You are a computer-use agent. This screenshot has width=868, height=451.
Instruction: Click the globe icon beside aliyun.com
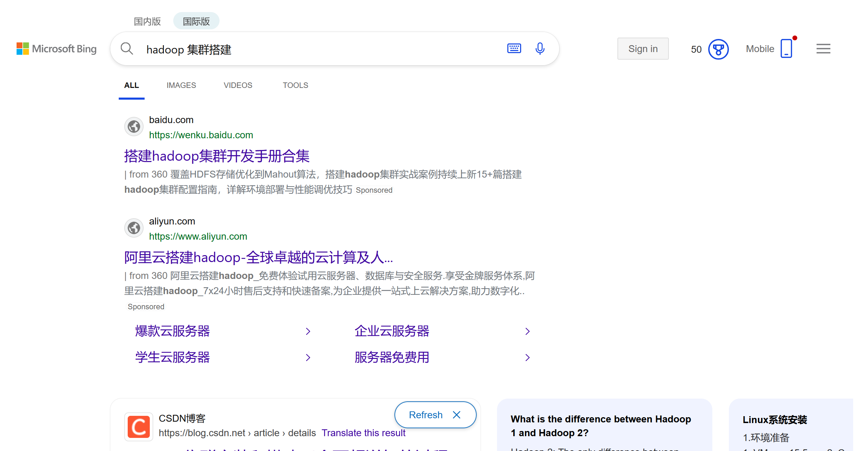[134, 228]
